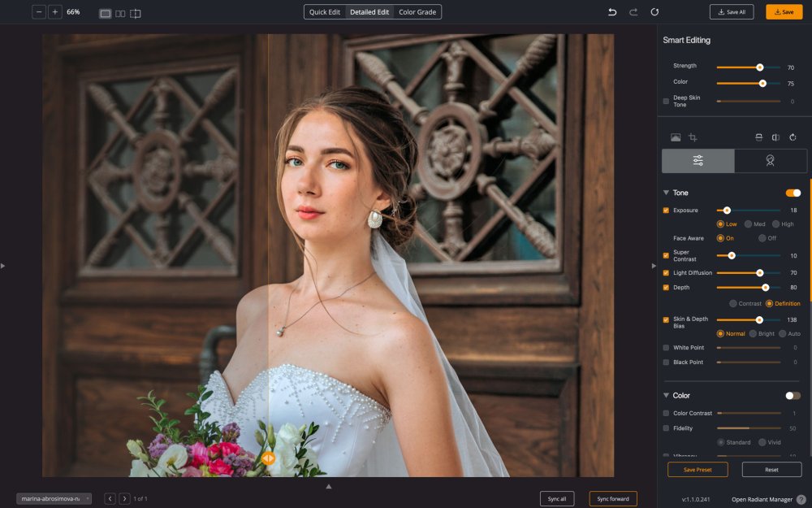Screen dimensions: 812x508
Task: Enable the White Point checkbox
Action: coord(666,348)
